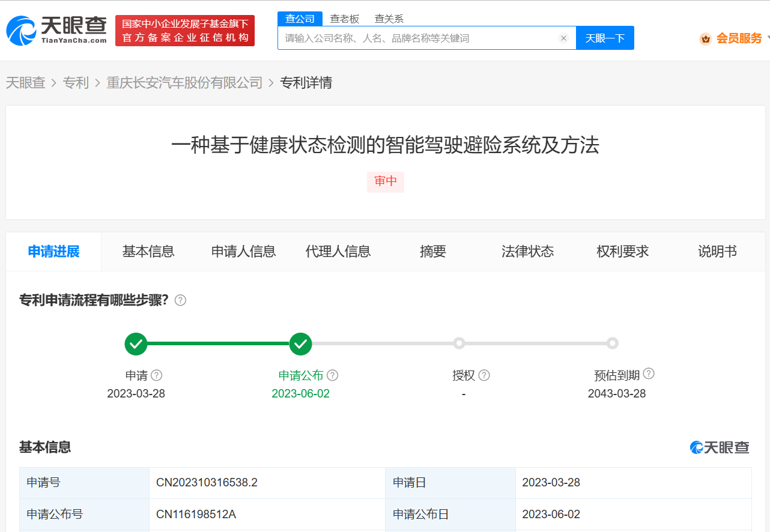The width and height of the screenshot is (770, 532).
Task: Clear the search box with X icon
Action: pos(563,38)
